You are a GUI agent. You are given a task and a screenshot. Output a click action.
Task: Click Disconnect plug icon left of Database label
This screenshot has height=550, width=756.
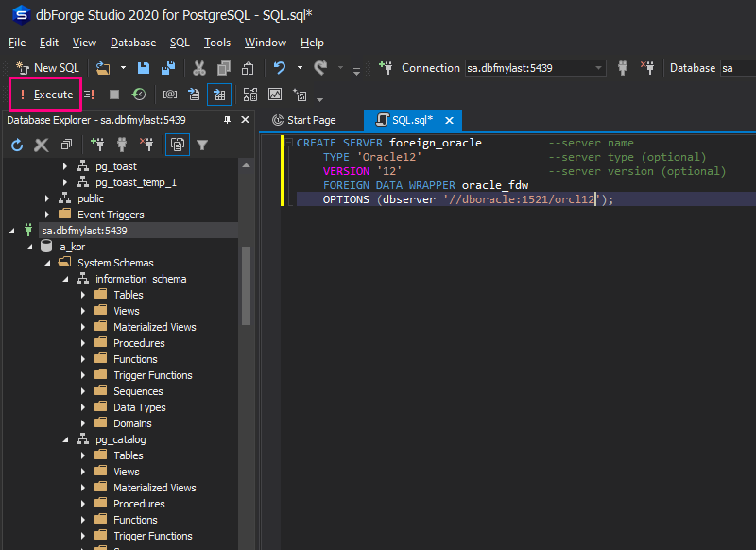[647, 67]
